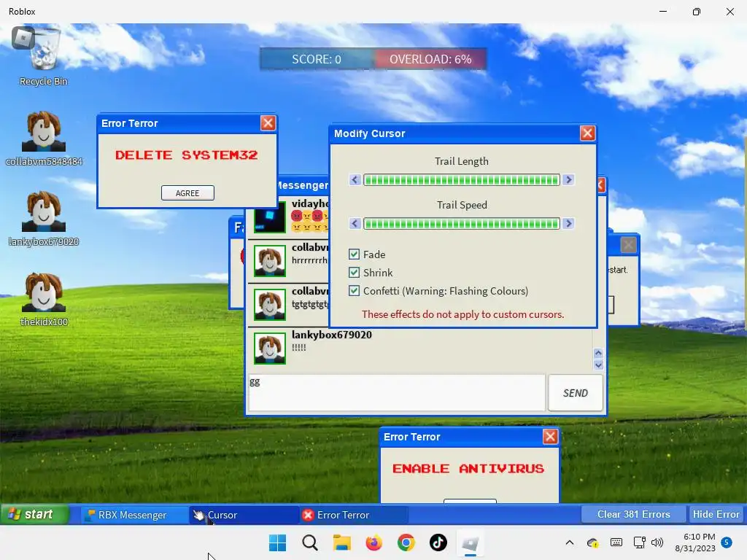Close the Modify Cursor window
747x560 pixels.
[x=587, y=133]
